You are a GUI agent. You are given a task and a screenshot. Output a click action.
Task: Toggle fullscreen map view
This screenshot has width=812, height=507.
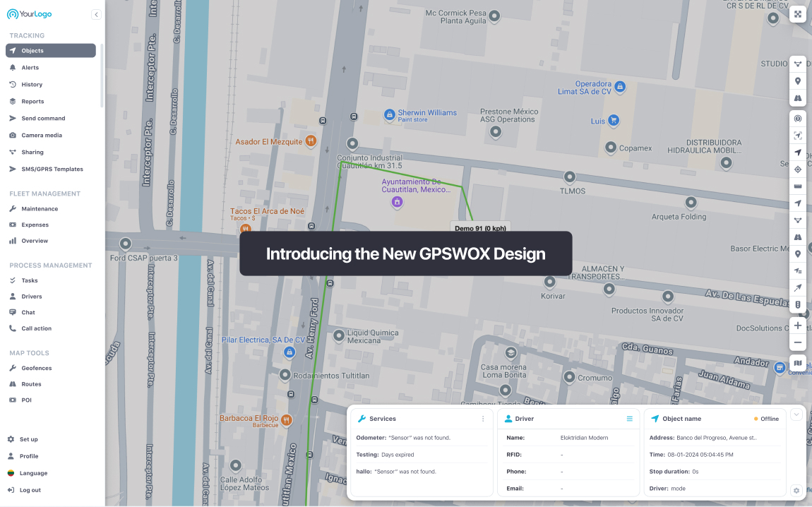797,14
